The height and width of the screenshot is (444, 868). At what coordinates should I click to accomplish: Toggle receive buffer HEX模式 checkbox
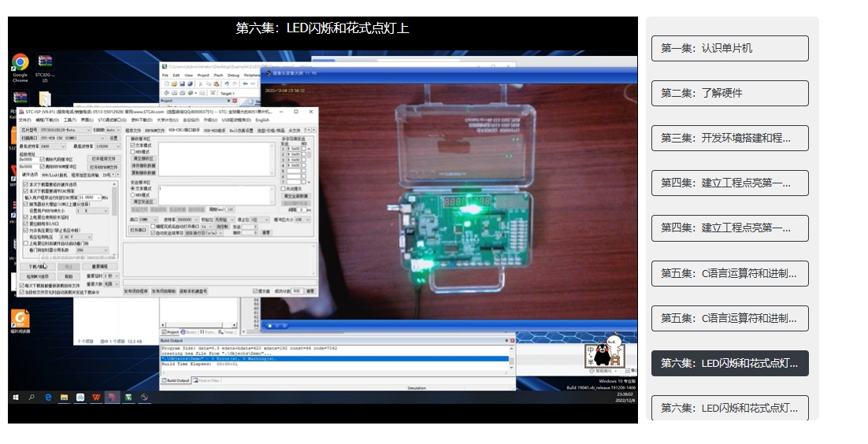[x=132, y=152]
